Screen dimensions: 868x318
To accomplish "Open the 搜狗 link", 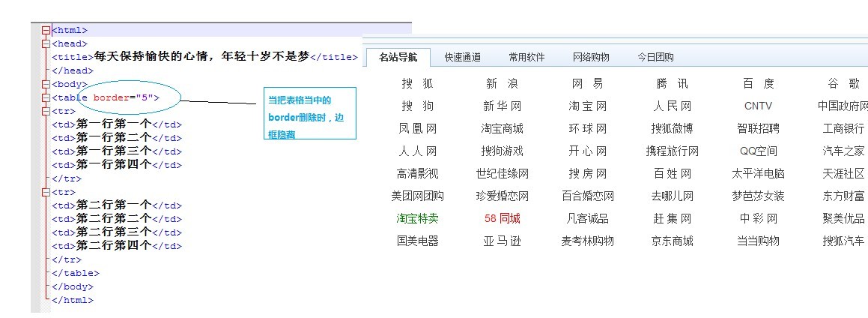I will click(x=417, y=106).
